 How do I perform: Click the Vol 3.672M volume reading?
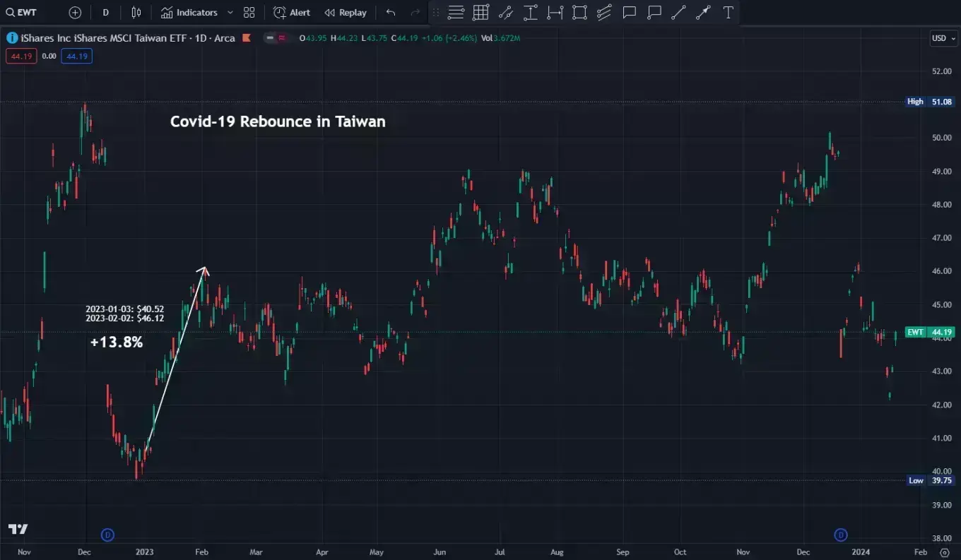(x=500, y=38)
